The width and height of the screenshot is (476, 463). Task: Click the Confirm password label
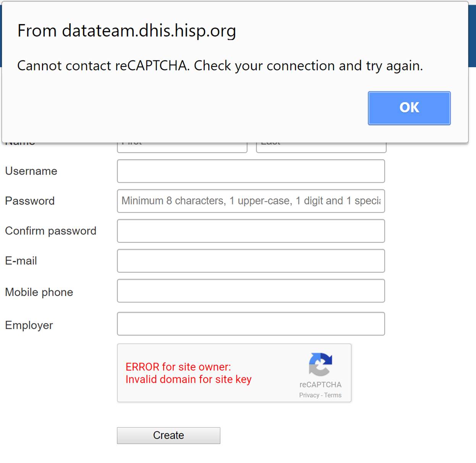(50, 231)
